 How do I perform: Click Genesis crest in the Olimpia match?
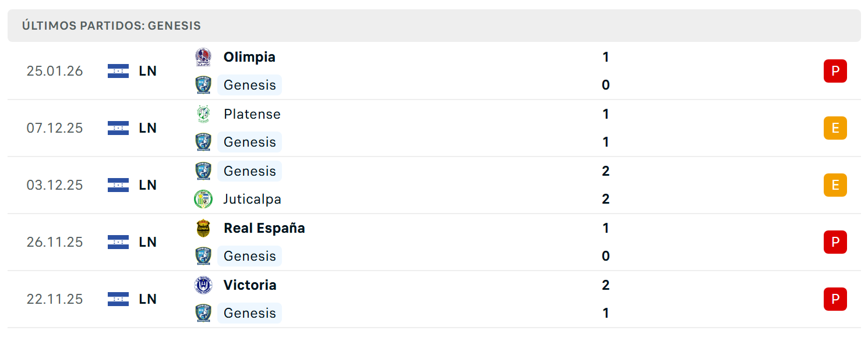203,85
